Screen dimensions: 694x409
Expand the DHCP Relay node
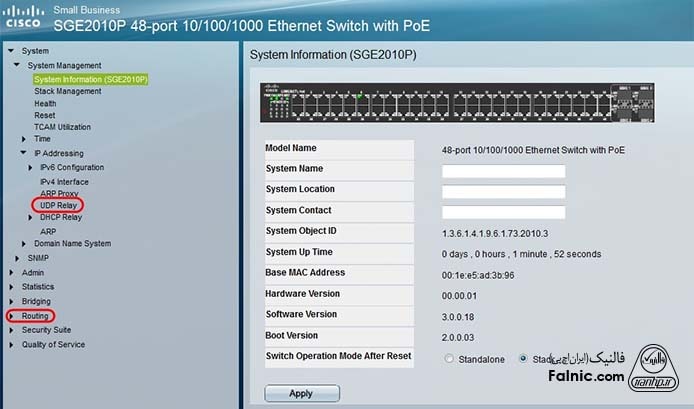coord(31,217)
